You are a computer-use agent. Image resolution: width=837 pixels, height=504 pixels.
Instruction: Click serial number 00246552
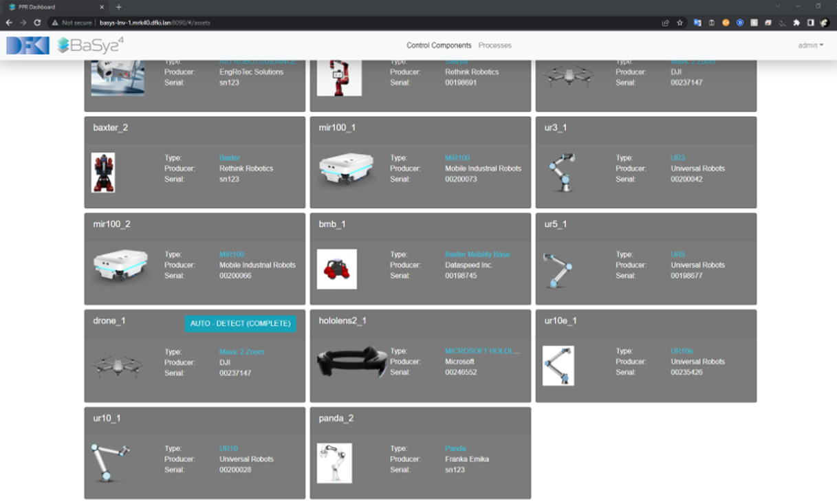[461, 372]
